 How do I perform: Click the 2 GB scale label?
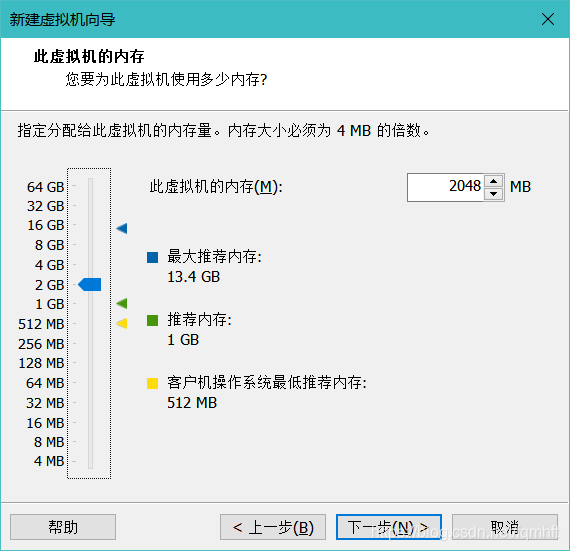49,285
